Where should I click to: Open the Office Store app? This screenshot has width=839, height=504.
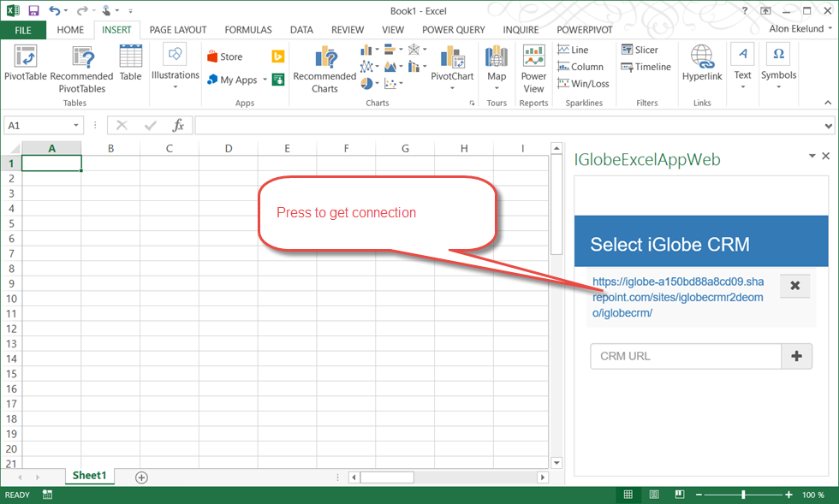click(x=225, y=56)
